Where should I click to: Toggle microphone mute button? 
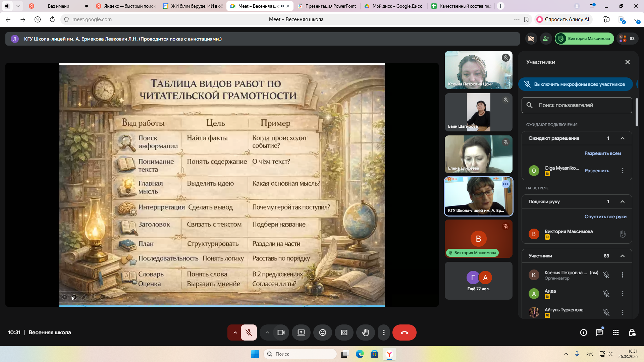point(249,333)
